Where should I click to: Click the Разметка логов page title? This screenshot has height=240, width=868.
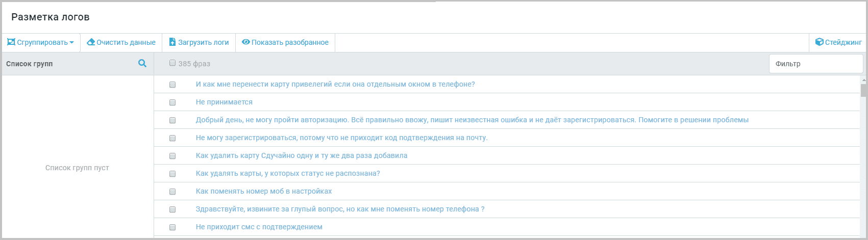[51, 17]
